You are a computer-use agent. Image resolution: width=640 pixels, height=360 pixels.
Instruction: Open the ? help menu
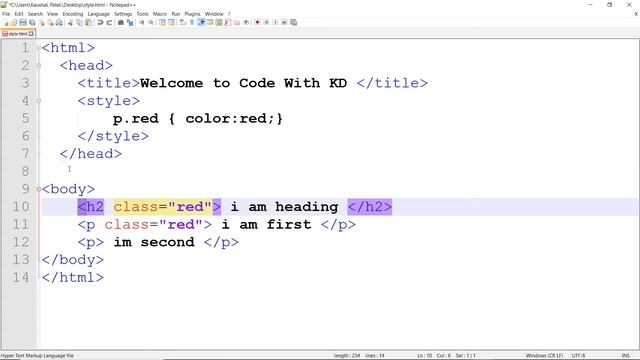[x=229, y=14]
